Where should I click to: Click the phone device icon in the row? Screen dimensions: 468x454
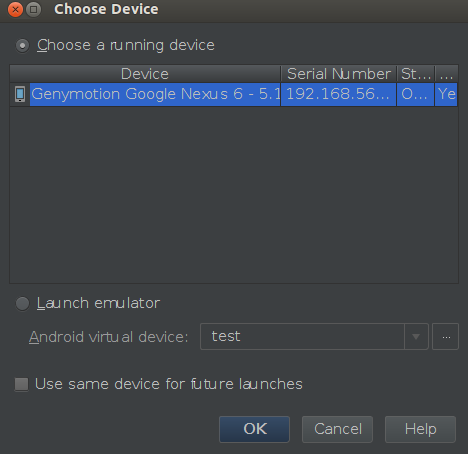(20, 94)
